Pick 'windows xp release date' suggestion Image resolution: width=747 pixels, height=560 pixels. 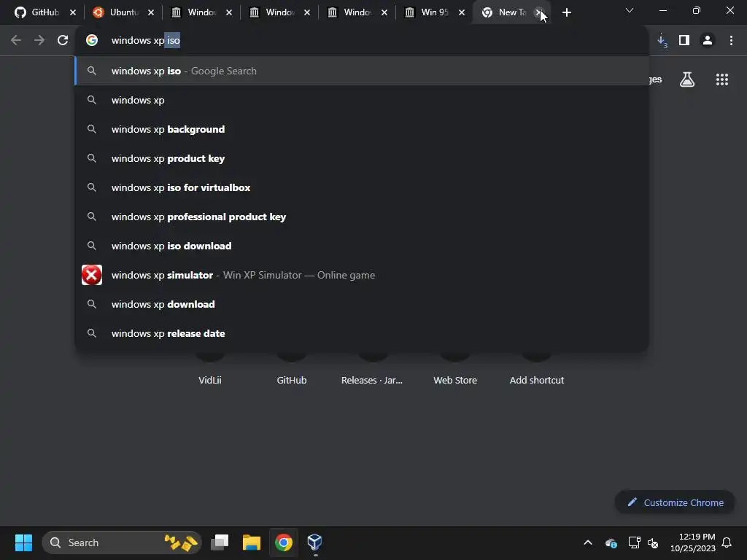pyautogui.click(x=362, y=333)
